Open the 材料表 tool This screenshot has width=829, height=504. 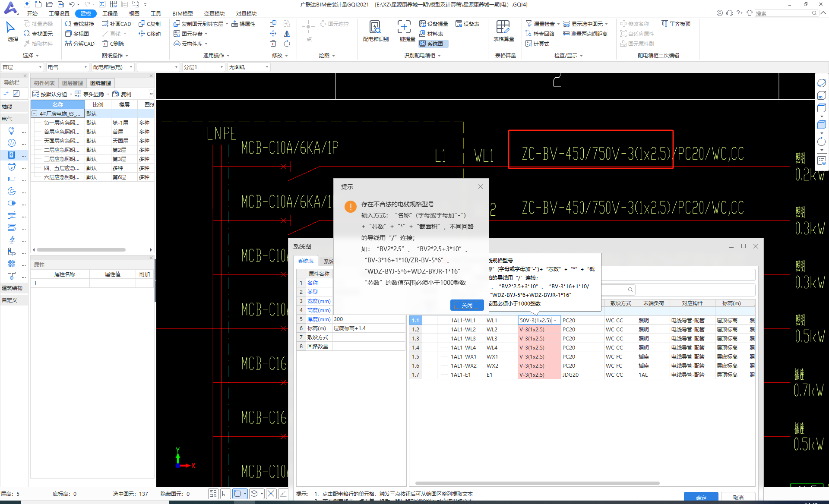coord(431,34)
